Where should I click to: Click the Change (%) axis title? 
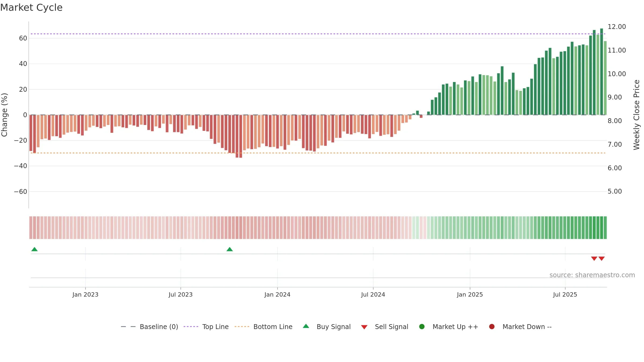click(x=5, y=115)
